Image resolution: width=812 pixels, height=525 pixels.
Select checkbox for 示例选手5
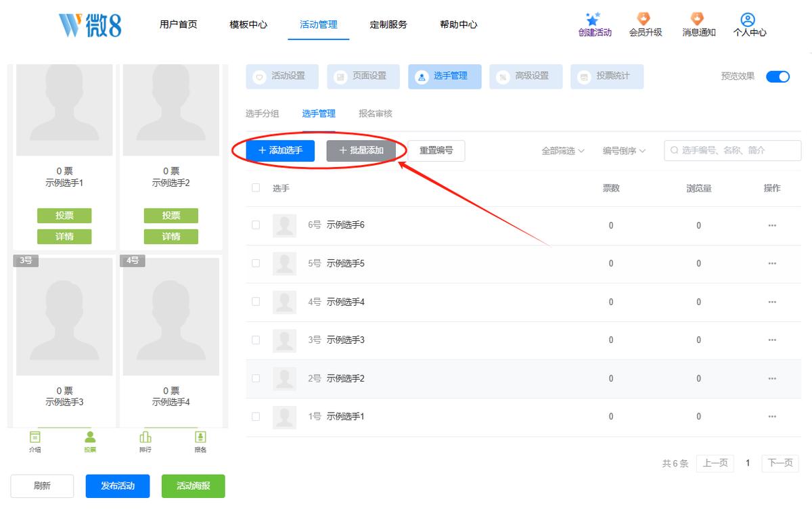tap(256, 264)
